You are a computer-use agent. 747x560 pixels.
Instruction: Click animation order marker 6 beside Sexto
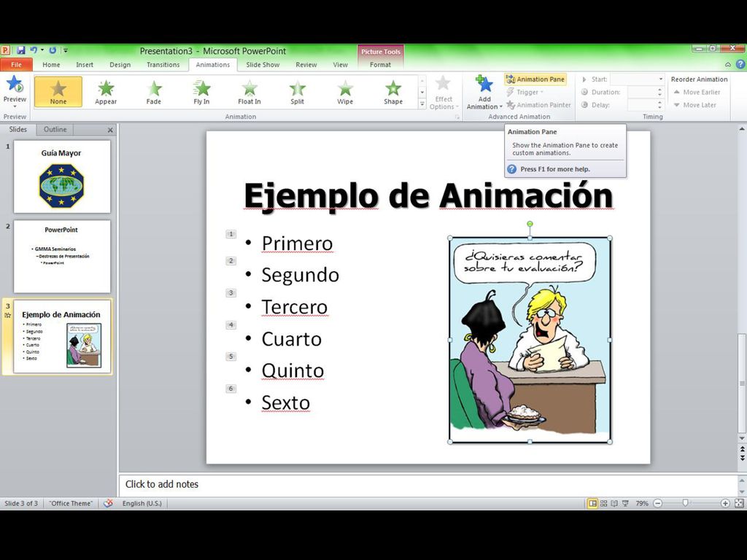(231, 389)
